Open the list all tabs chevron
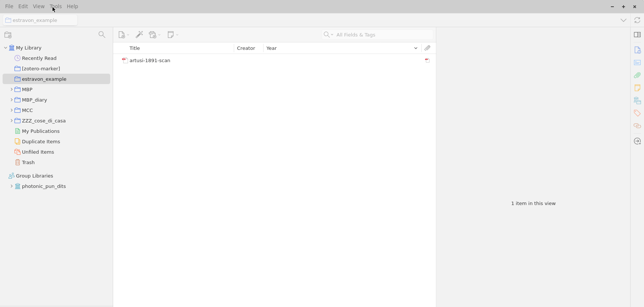 [x=624, y=20]
